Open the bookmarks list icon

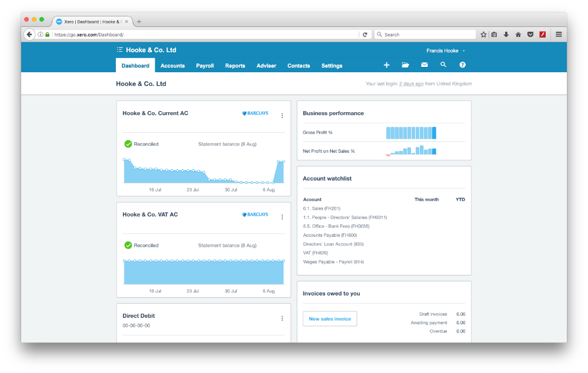pos(495,35)
